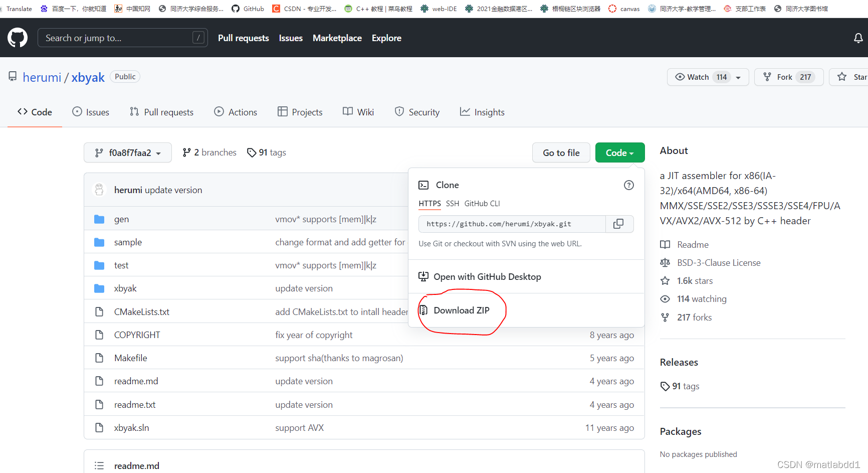
Task: Go to the Actions tab
Action: click(236, 112)
